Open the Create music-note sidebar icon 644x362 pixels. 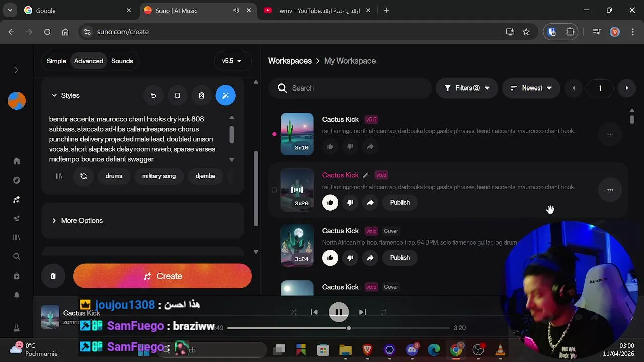[16, 200]
